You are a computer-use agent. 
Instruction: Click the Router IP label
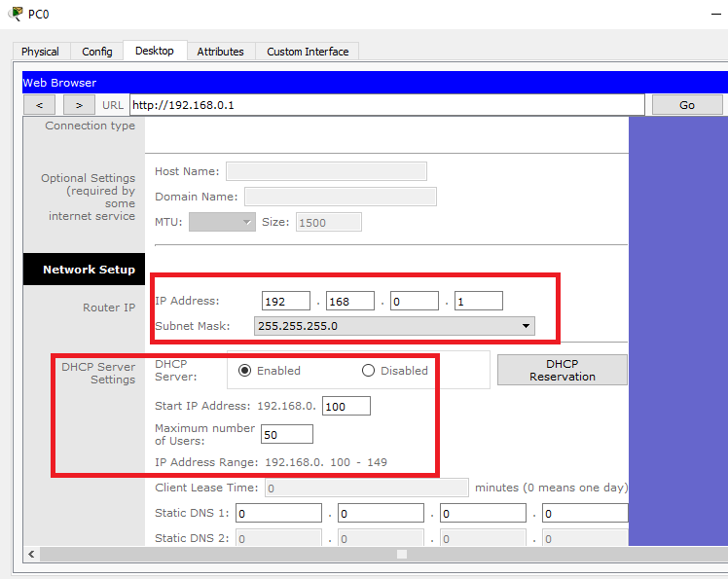click(x=109, y=308)
